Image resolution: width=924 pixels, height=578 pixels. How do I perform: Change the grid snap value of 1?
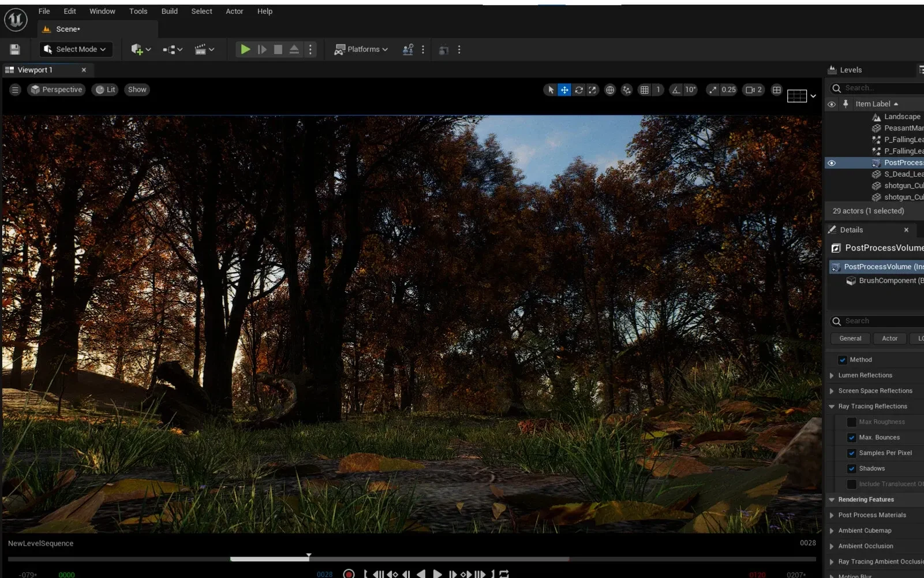point(658,90)
